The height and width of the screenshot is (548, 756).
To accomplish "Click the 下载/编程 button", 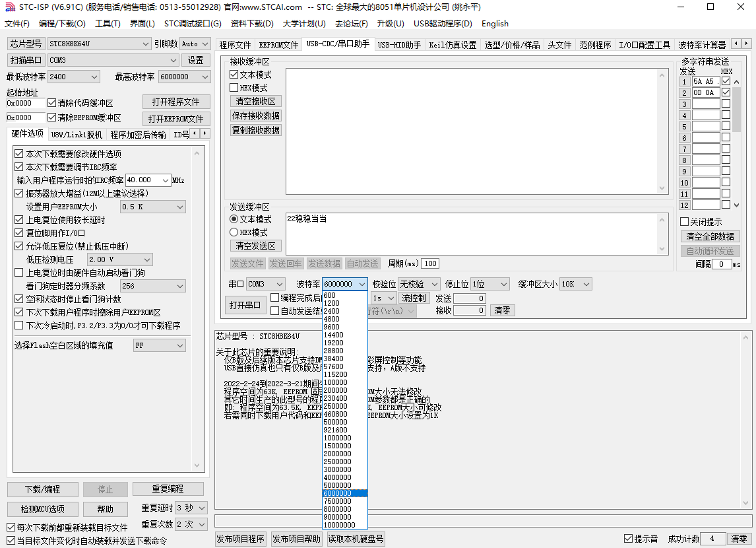I will click(42, 489).
